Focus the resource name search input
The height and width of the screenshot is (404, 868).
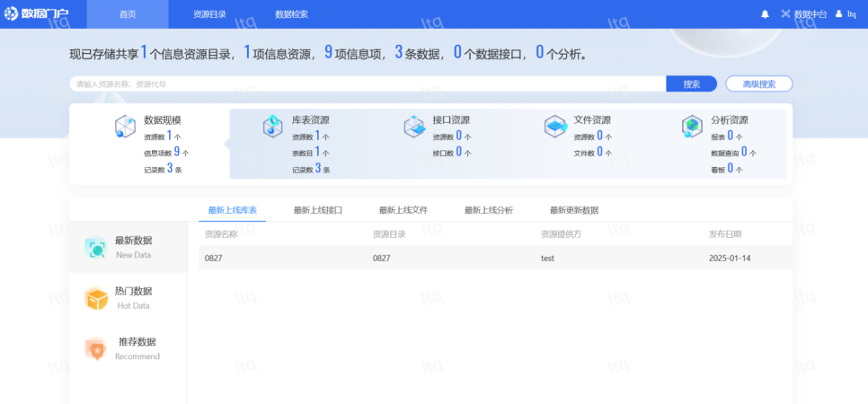(x=368, y=84)
